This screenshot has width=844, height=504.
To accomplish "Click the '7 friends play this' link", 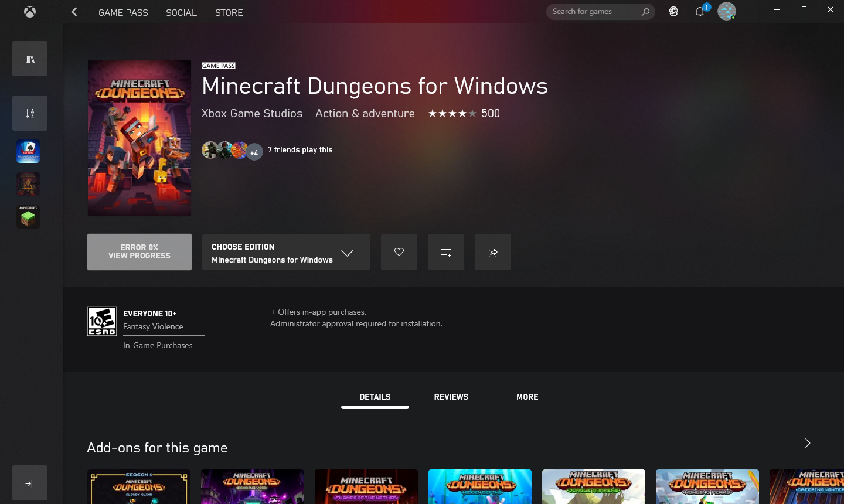I will 300,150.
